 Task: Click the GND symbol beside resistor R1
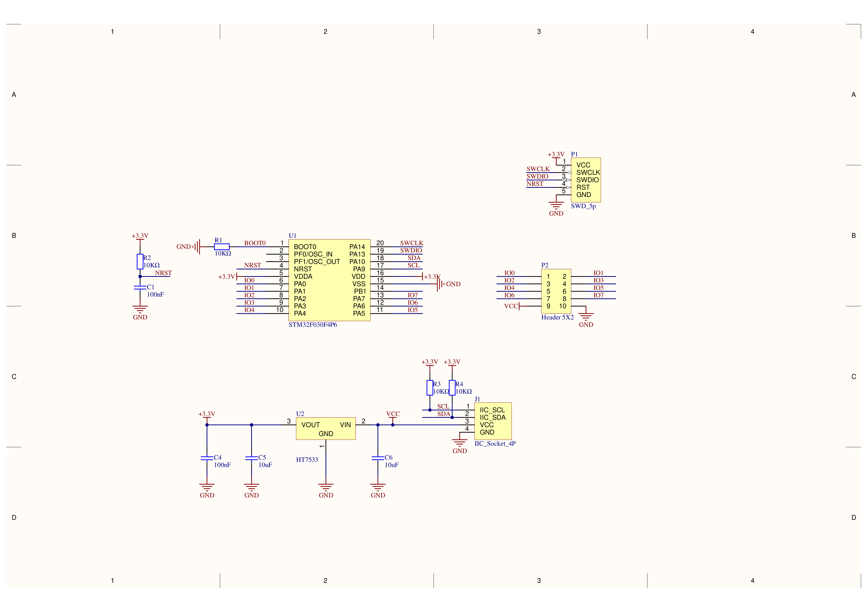(196, 247)
